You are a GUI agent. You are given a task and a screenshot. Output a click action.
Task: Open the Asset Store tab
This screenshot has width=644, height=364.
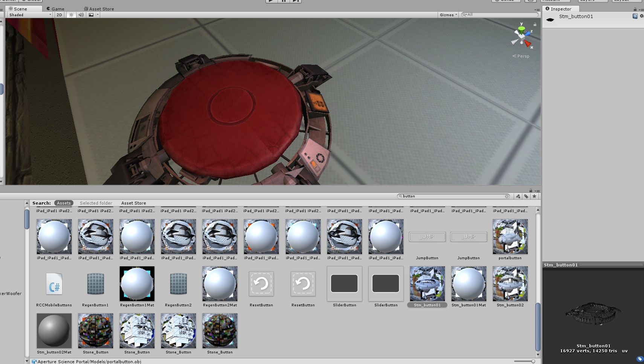point(99,9)
